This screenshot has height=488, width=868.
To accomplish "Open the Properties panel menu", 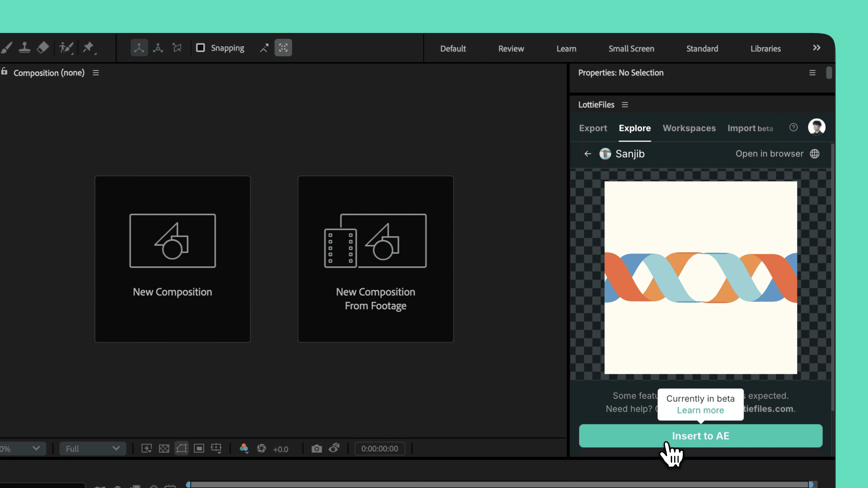I will coord(812,73).
